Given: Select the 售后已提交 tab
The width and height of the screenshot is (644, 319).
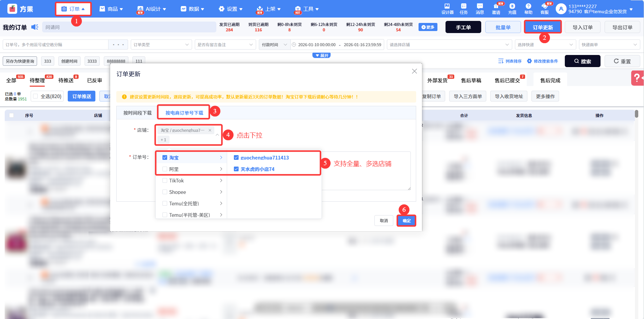Looking at the screenshot, I should click(507, 80).
